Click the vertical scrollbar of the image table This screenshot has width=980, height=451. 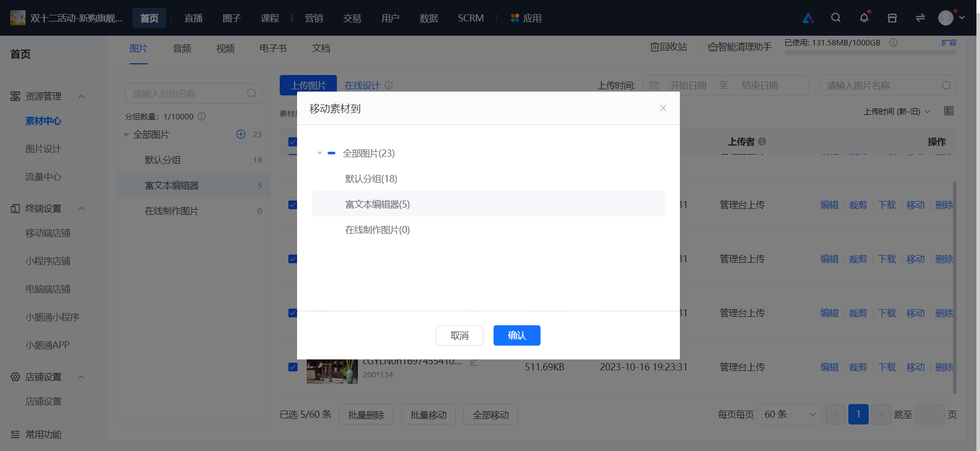click(954, 287)
